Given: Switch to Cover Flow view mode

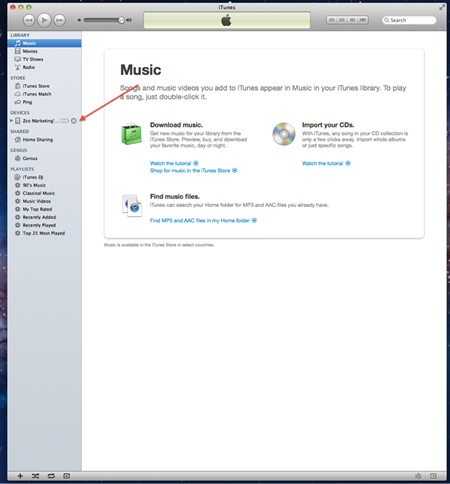Looking at the screenshot, I should click(363, 20).
